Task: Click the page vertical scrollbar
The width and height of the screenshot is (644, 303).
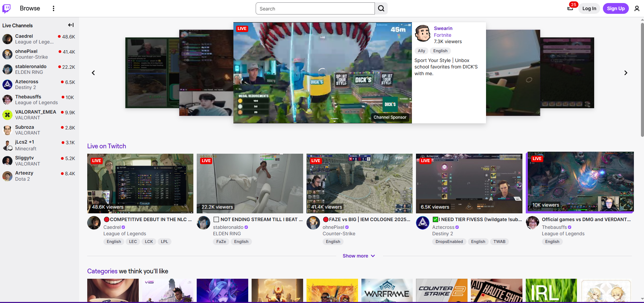Action: [x=642, y=80]
